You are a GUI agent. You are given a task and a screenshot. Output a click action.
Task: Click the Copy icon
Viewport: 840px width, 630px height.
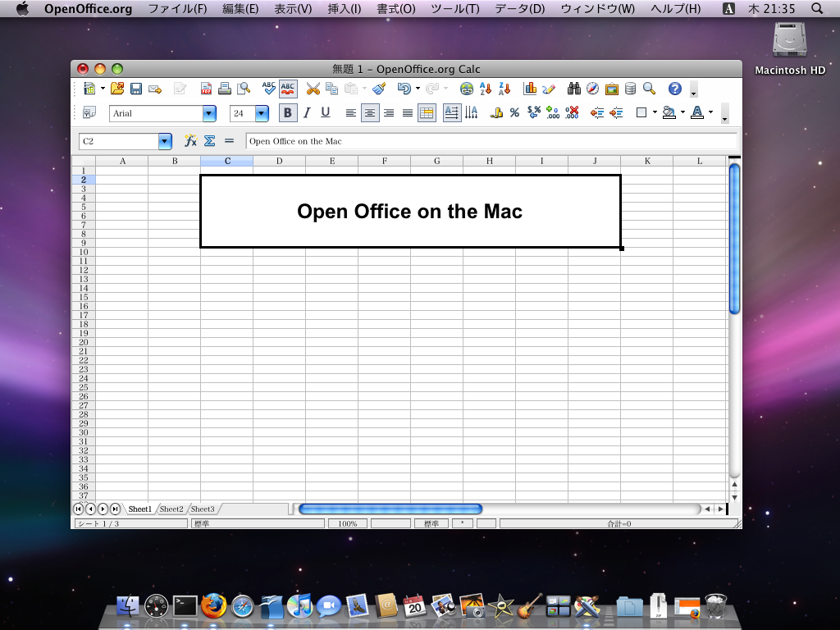click(331, 89)
